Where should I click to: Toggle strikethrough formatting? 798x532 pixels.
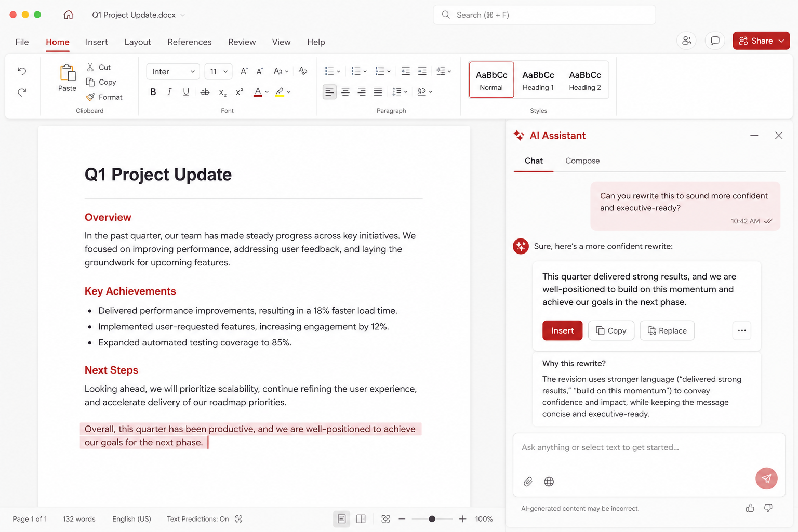click(205, 92)
